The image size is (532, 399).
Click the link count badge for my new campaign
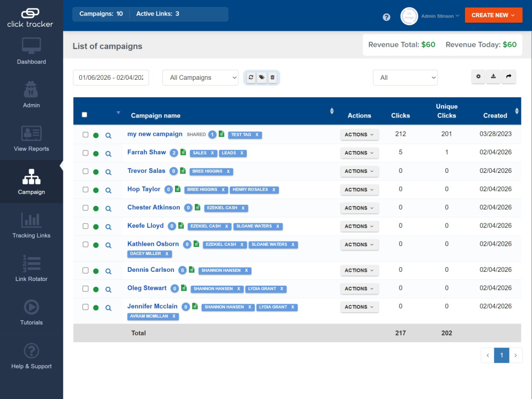[x=212, y=135]
